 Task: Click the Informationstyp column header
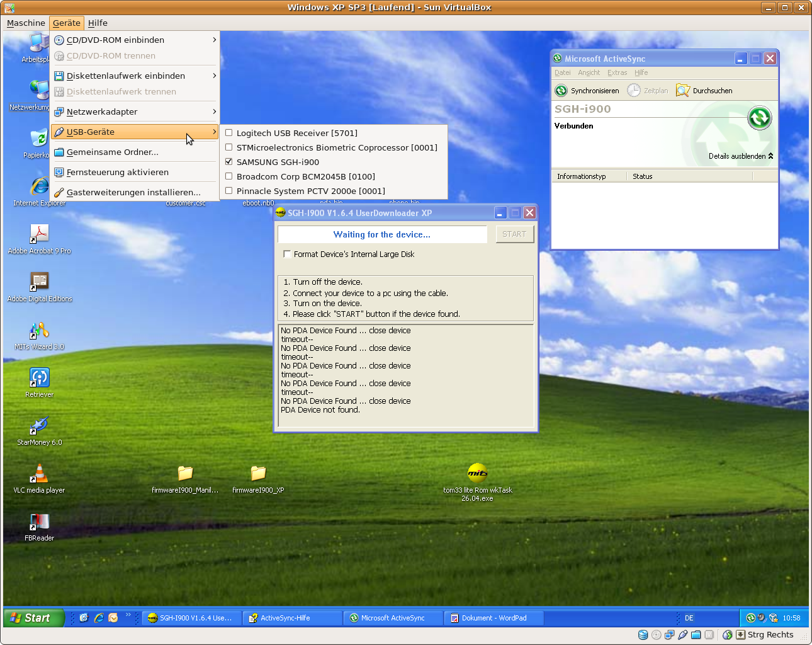point(589,176)
